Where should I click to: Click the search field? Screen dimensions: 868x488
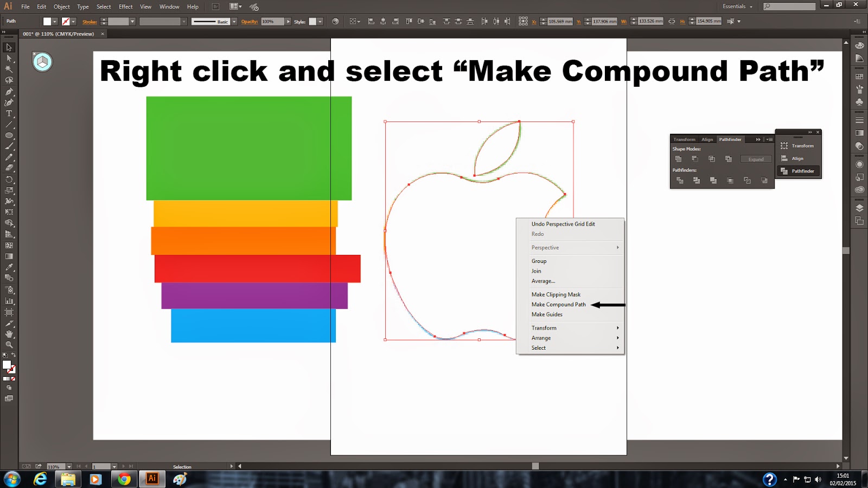pos(789,7)
